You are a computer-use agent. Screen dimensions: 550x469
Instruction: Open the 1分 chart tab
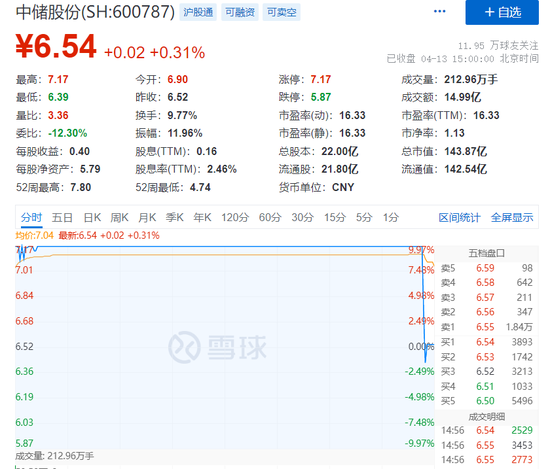click(x=391, y=217)
